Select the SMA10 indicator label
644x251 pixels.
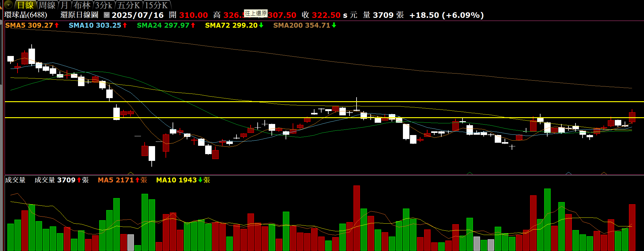(95, 26)
